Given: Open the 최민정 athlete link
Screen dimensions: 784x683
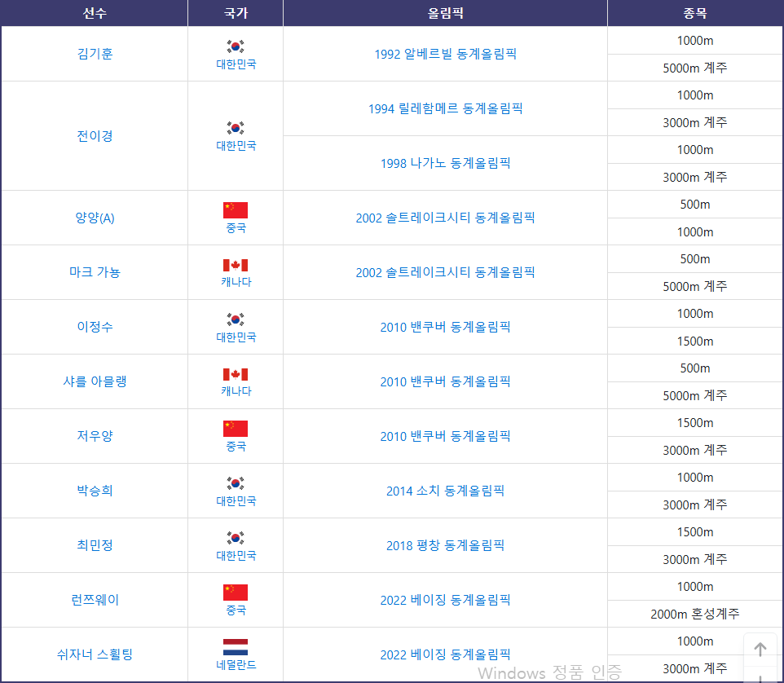Looking at the screenshot, I should [x=95, y=545].
